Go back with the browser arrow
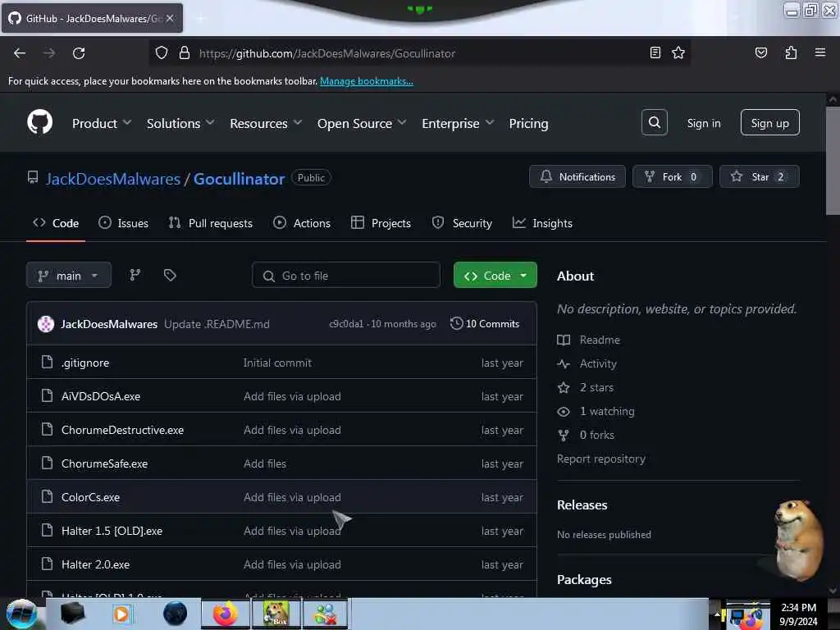840x630 pixels. coord(20,53)
